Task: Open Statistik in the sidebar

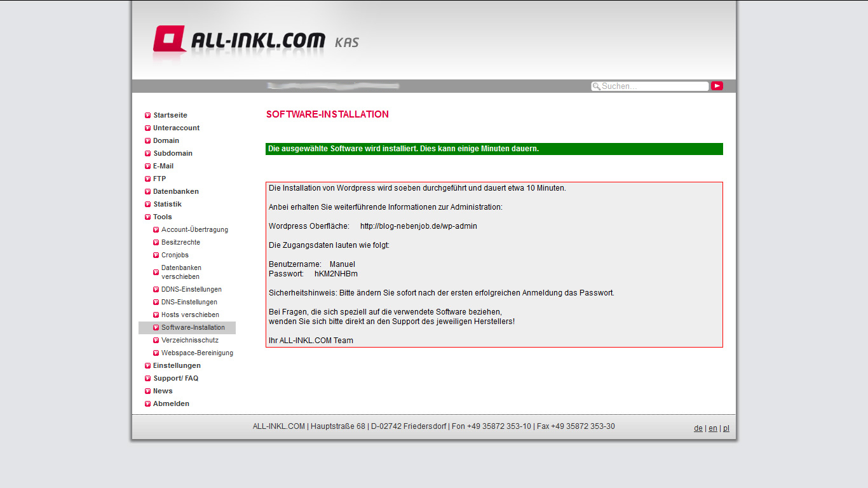Action: click(x=167, y=204)
